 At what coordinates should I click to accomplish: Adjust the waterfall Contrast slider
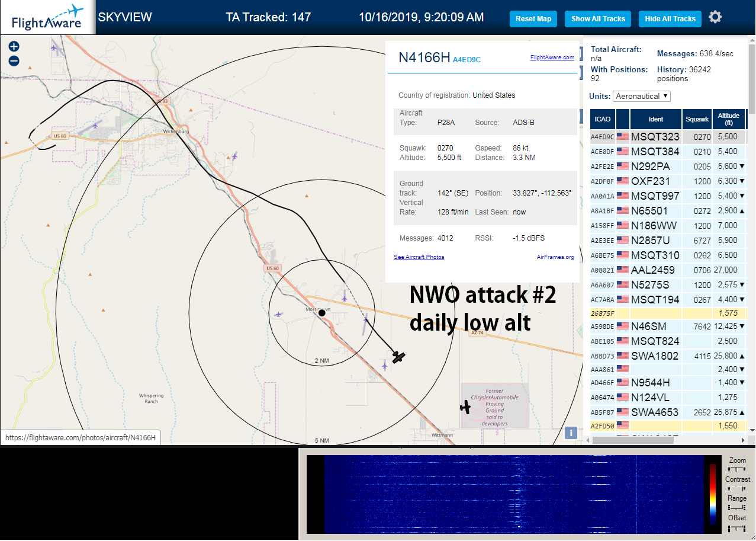(737, 489)
